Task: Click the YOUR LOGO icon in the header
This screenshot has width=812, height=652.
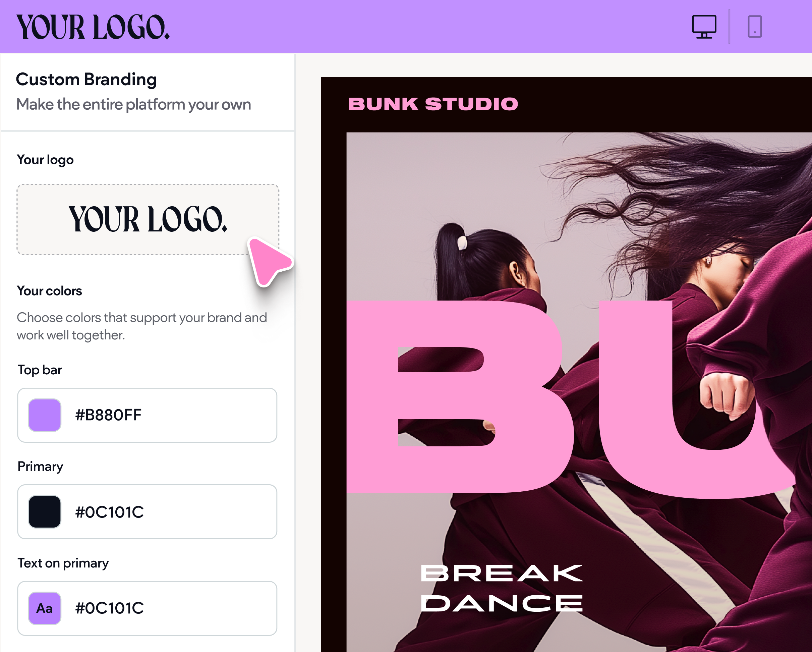Action: pyautogui.click(x=94, y=27)
